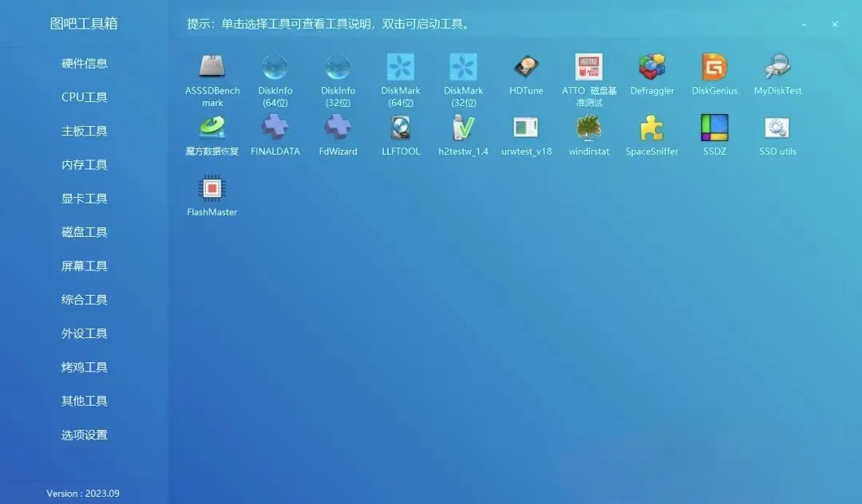
Task: Select 烤鸡工具 in the sidebar
Action: tap(84, 367)
